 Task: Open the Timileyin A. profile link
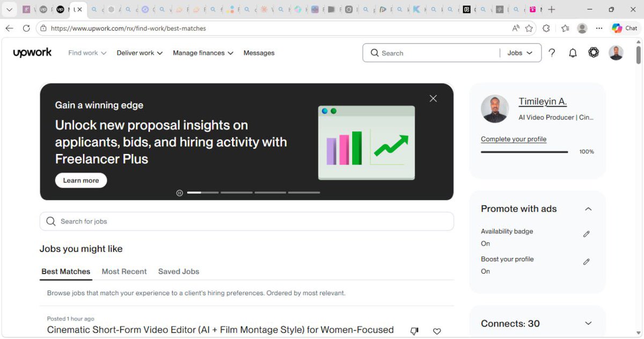tap(543, 101)
